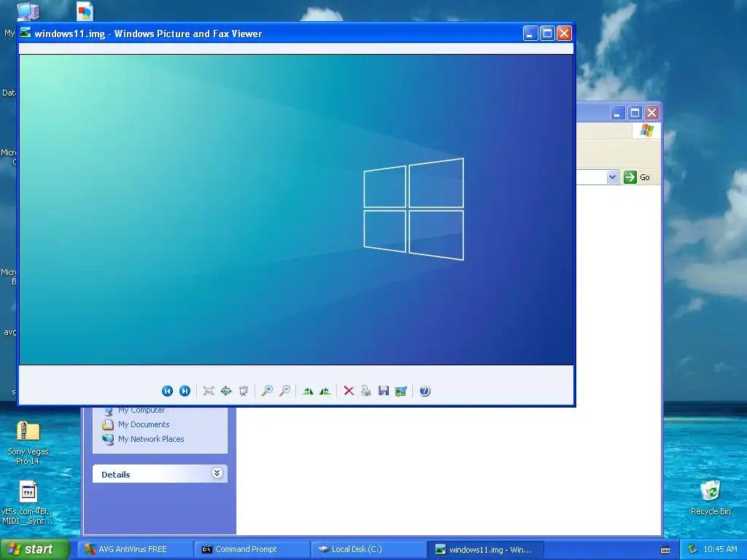Go to the next image
The image size is (747, 560).
pyautogui.click(x=185, y=391)
